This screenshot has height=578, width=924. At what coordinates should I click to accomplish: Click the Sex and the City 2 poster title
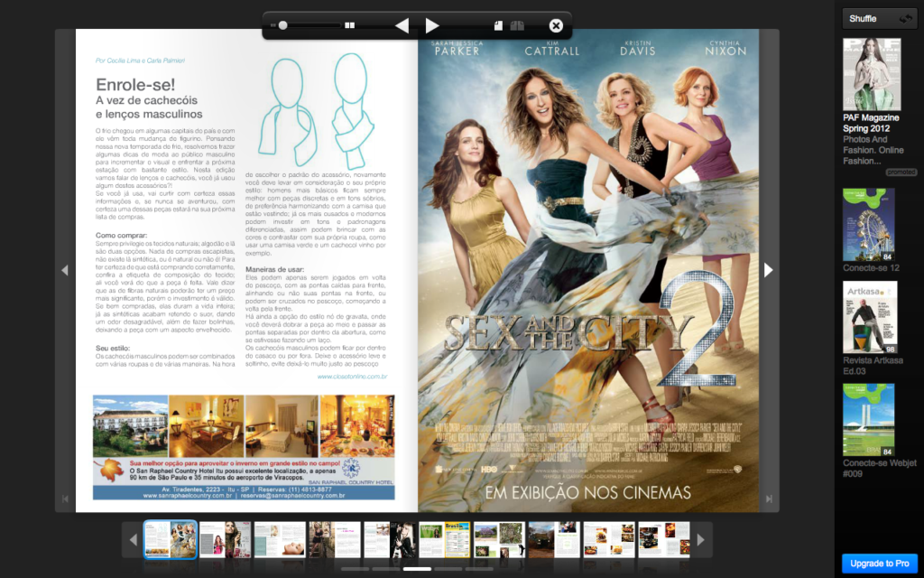click(x=589, y=331)
